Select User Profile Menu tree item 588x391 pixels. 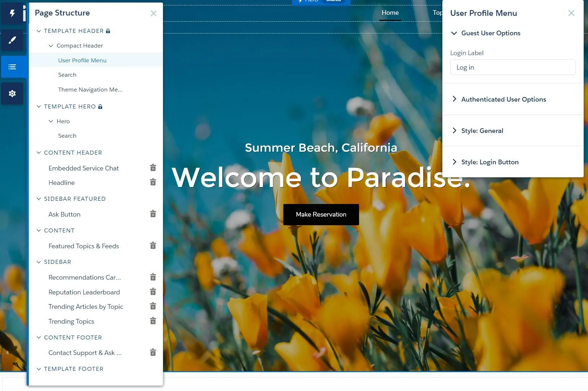pyautogui.click(x=96, y=60)
